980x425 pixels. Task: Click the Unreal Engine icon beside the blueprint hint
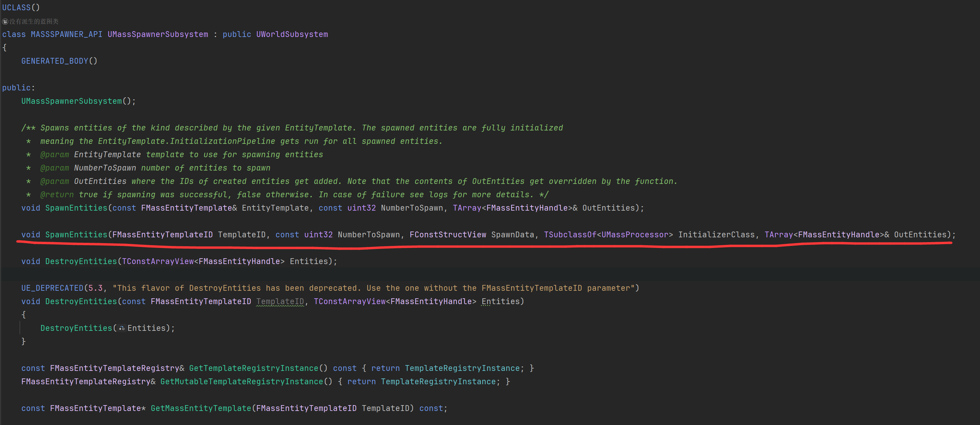pyautogui.click(x=5, y=22)
